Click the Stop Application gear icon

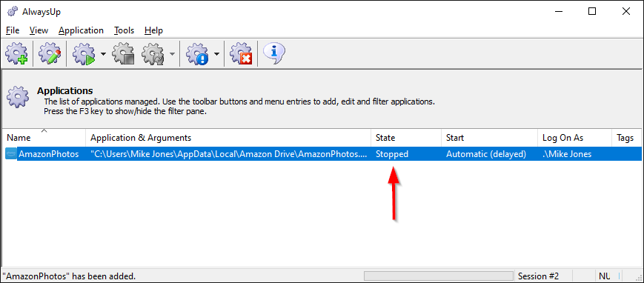[x=124, y=53]
